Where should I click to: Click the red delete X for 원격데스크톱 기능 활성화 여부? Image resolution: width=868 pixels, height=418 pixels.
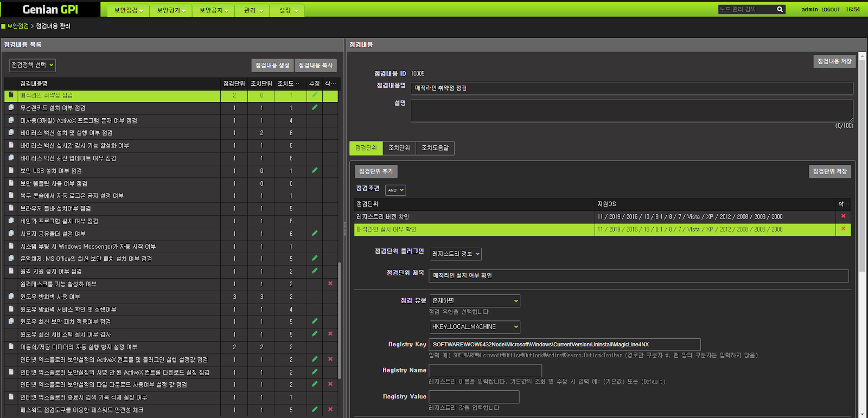[330, 284]
